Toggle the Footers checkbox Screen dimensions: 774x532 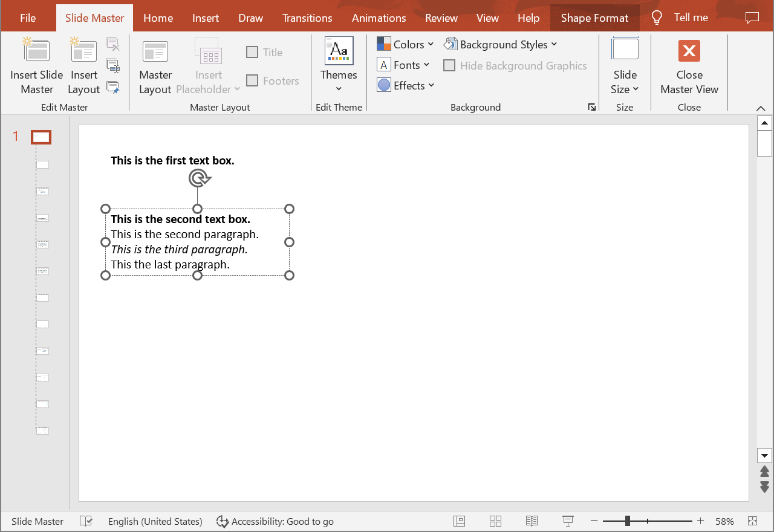point(252,80)
